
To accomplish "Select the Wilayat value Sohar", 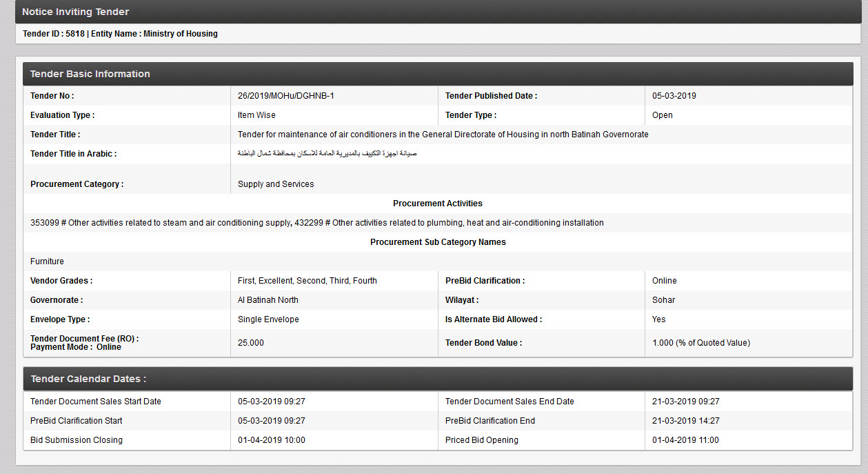I will [x=663, y=300].
